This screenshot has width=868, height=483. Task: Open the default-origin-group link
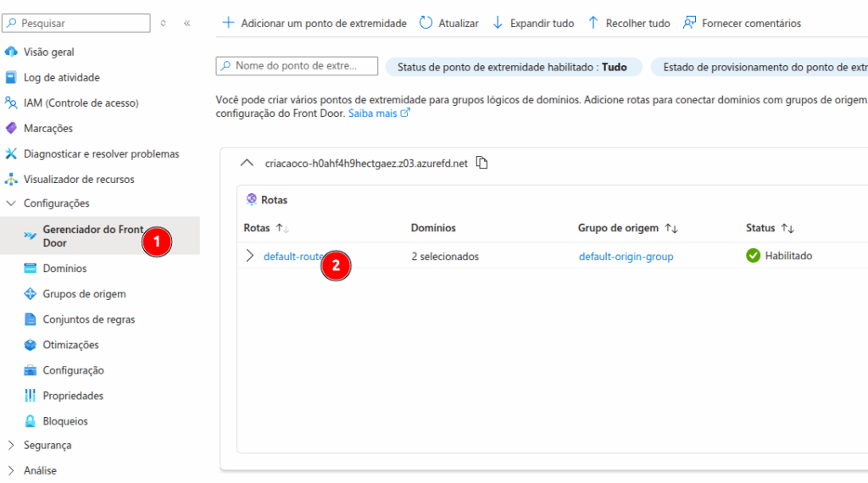tap(626, 256)
